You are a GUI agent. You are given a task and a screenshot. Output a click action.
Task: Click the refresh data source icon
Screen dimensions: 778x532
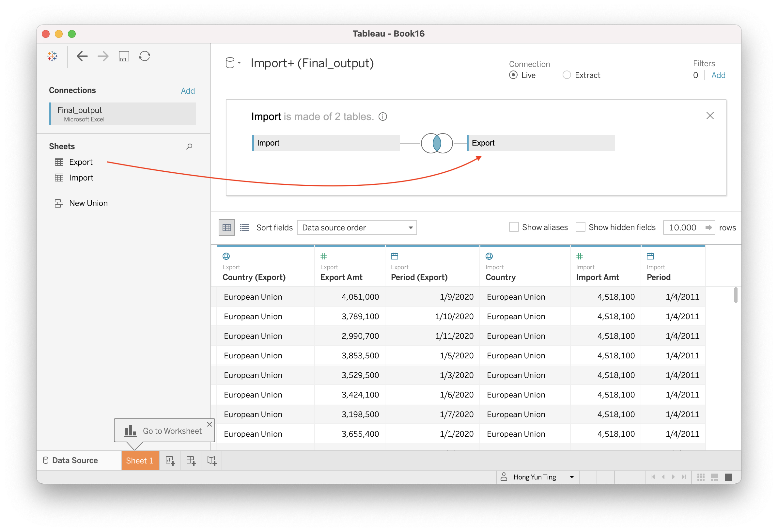(145, 56)
